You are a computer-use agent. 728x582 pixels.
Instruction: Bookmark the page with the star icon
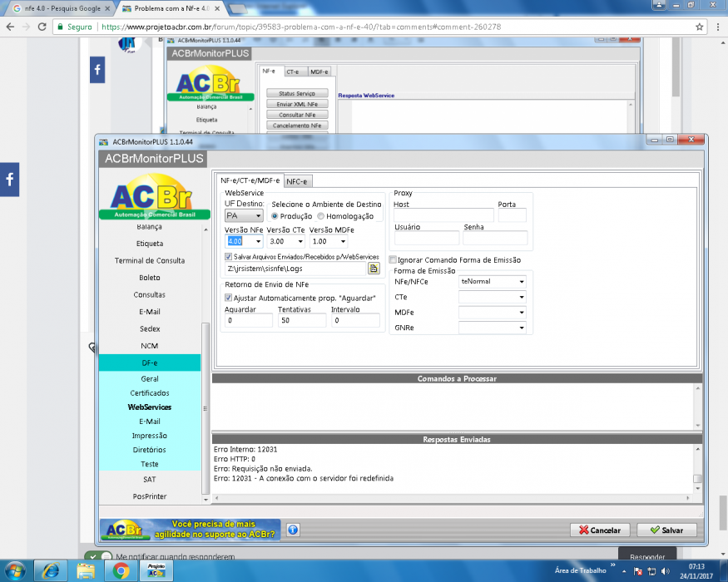coord(699,27)
